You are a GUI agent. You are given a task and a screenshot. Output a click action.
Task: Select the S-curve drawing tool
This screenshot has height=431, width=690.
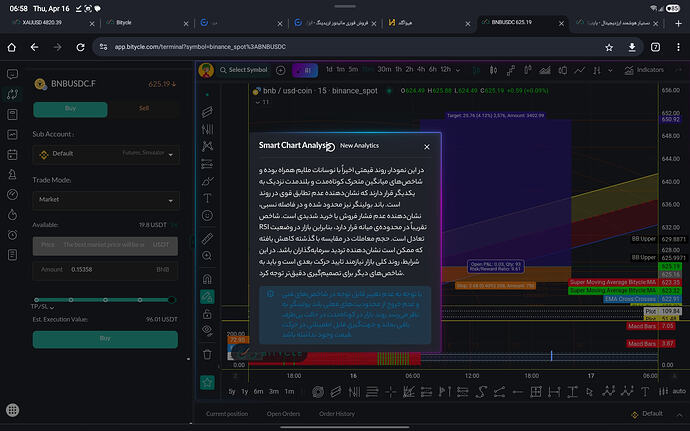click(481, 391)
